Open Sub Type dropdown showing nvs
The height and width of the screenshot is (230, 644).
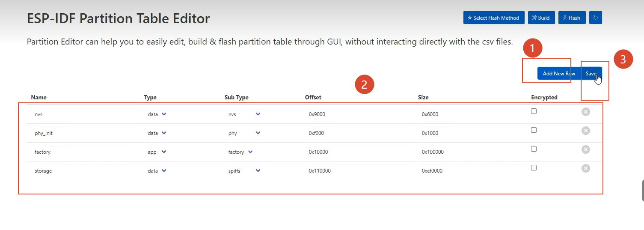click(244, 114)
